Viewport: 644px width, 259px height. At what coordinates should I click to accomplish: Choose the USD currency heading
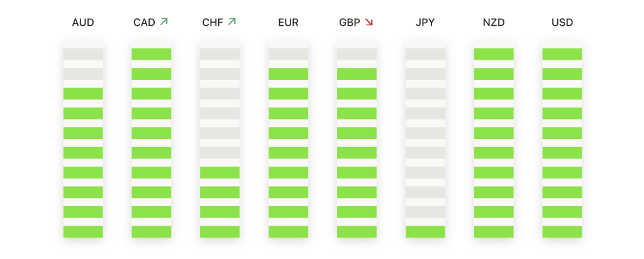(562, 23)
